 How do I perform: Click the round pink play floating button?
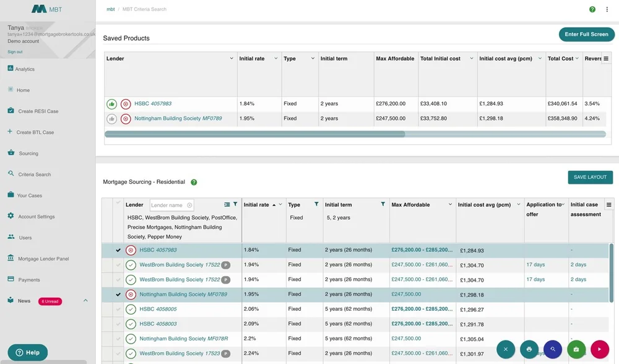pos(600,349)
